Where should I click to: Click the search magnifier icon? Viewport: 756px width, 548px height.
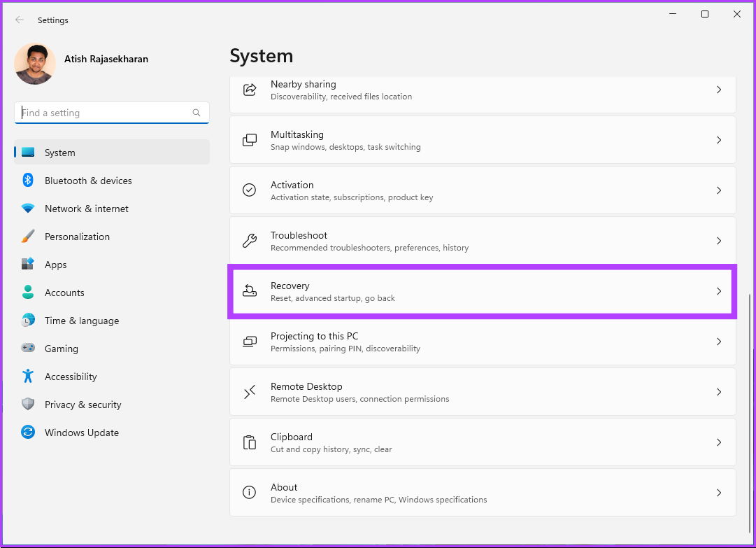[197, 113]
